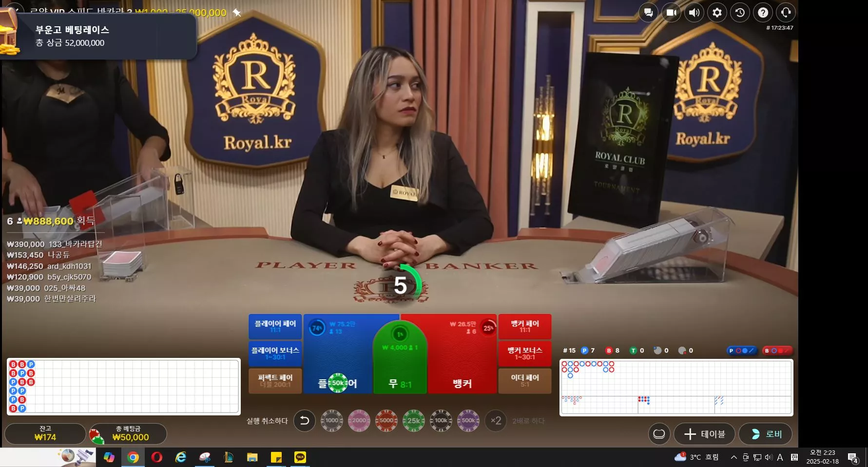Add another table with 테이블 button
This screenshot has width=868, height=467.
tap(705, 434)
